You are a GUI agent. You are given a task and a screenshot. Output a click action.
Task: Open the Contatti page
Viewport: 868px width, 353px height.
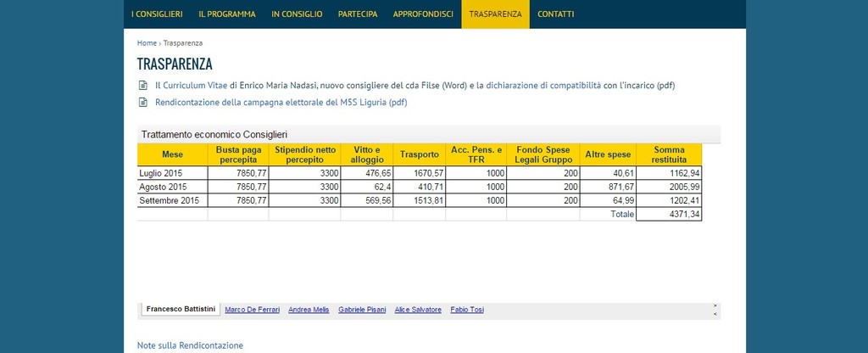(x=555, y=14)
